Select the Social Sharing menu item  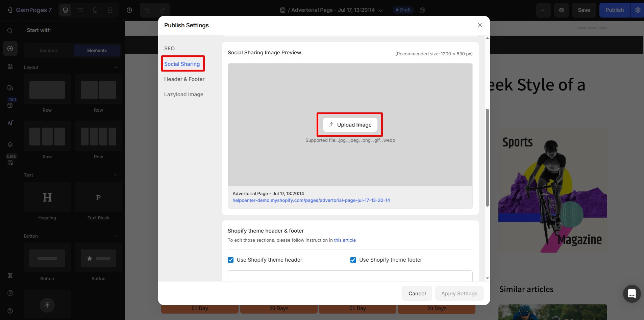(182, 63)
